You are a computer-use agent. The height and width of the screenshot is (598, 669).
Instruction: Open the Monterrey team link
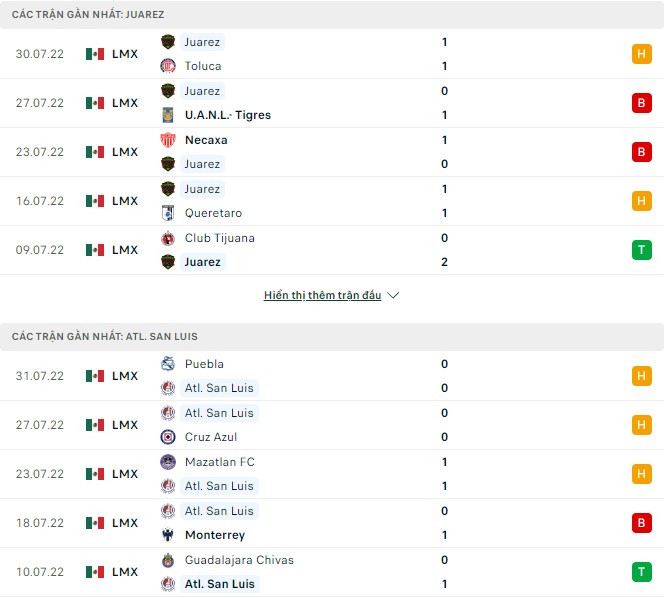click(x=214, y=535)
